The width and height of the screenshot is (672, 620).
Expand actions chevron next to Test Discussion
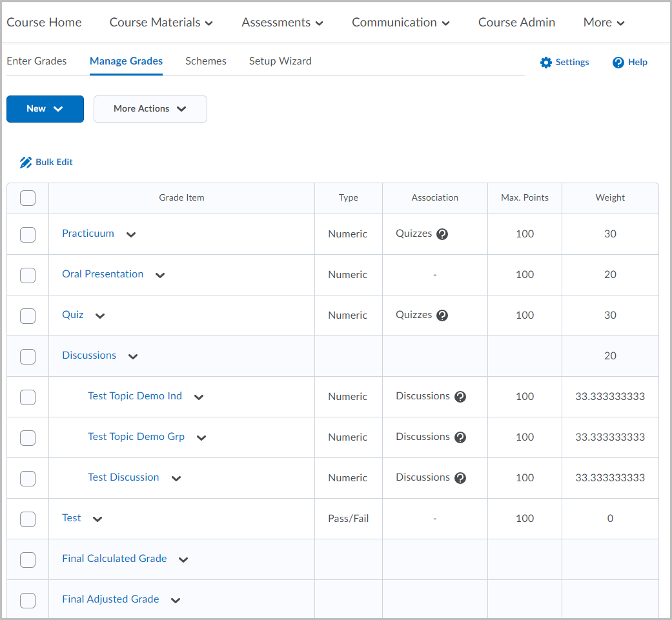point(176,479)
